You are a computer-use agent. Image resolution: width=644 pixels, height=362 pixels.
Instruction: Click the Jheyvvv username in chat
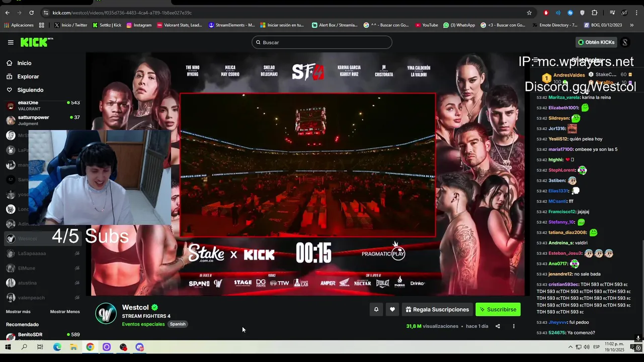click(x=558, y=322)
